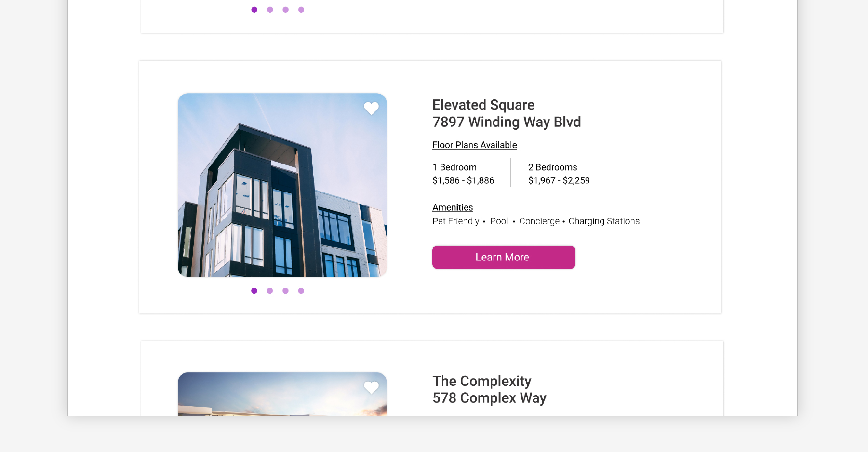Image resolution: width=868 pixels, height=452 pixels.
Task: Select the 1 Bedroom floor plan pricing
Action: [x=463, y=174]
